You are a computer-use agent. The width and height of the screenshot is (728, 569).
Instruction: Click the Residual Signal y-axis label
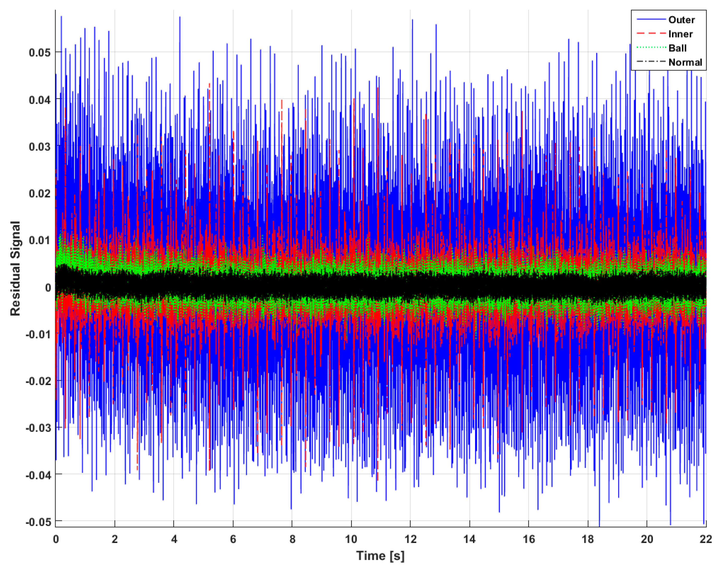coord(15,269)
